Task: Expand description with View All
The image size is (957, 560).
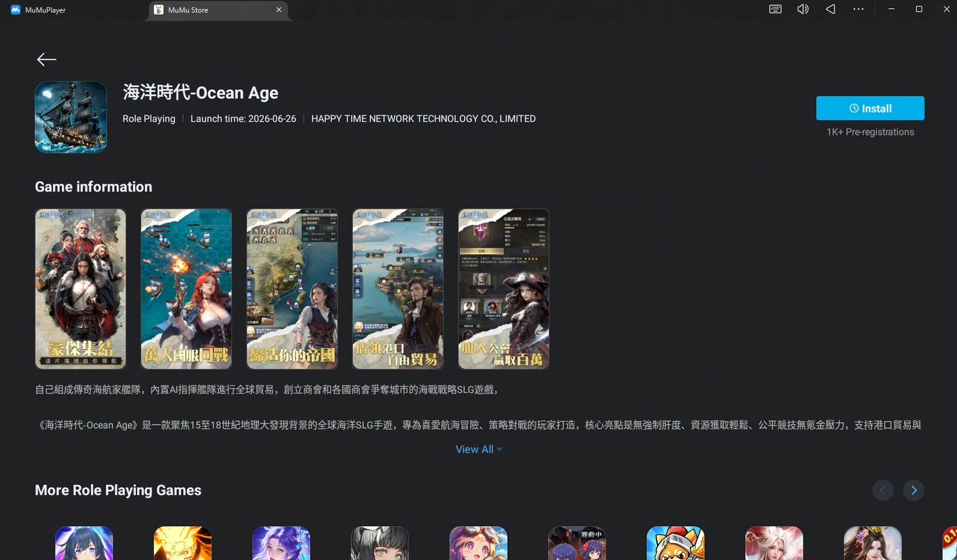Action: [x=478, y=449]
